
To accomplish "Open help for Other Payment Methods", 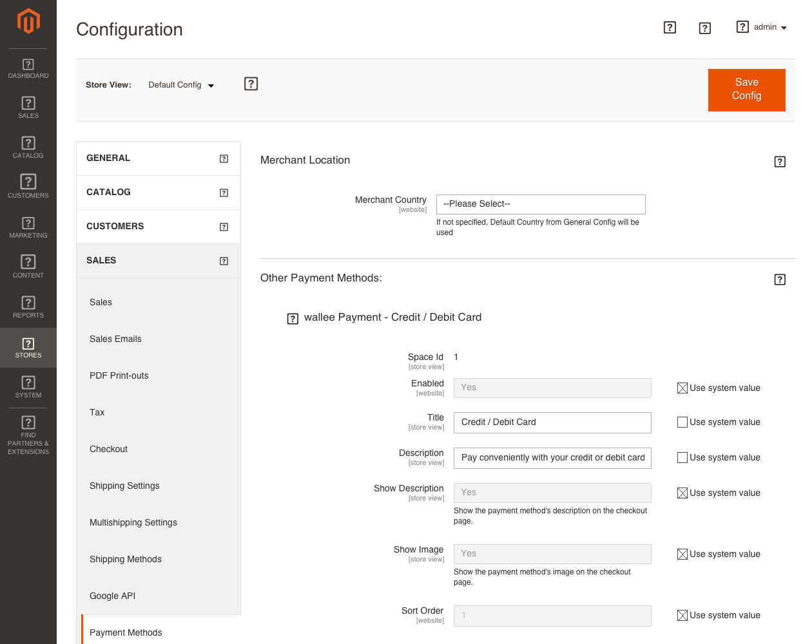I will 780,279.
